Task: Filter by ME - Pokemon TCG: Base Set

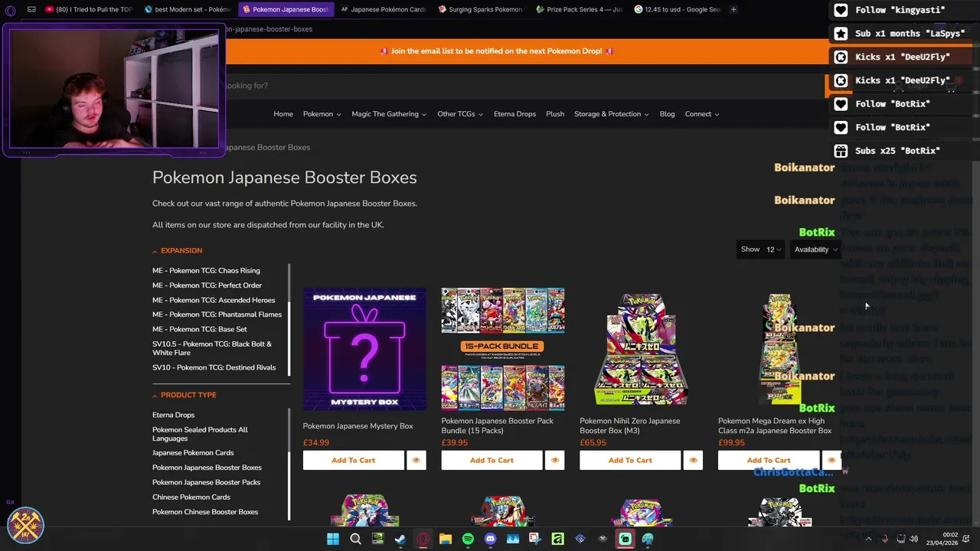Action: point(199,329)
